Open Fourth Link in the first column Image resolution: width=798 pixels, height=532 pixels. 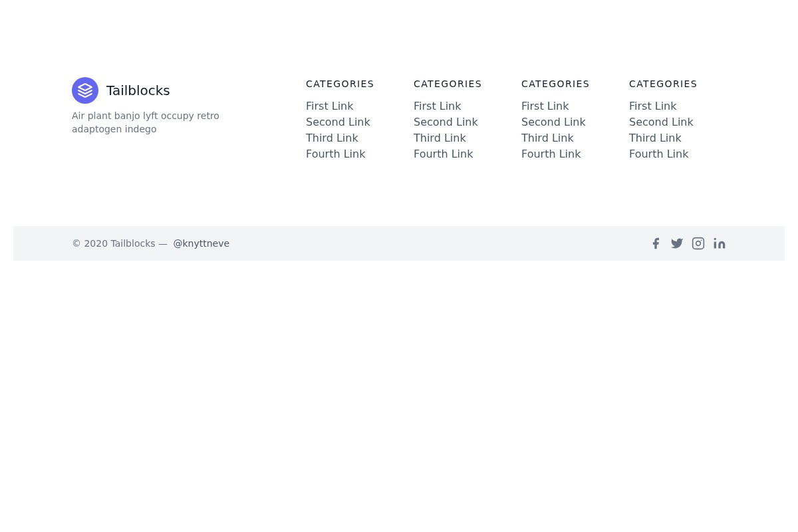tap(335, 154)
